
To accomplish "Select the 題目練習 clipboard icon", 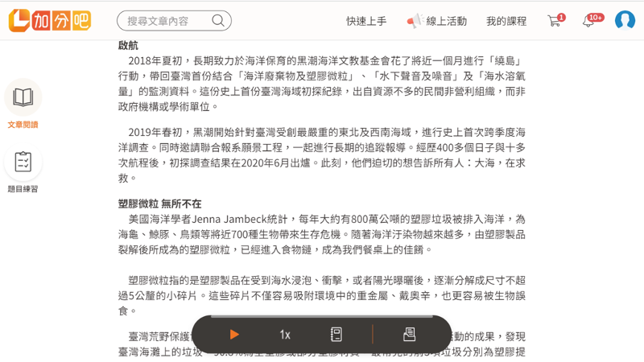I will click(x=23, y=162).
